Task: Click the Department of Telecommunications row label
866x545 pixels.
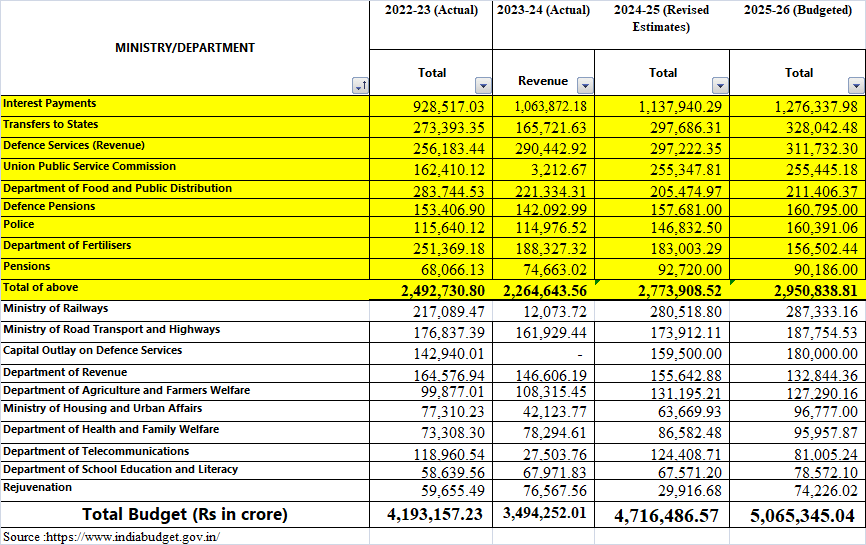Action: pos(96,452)
